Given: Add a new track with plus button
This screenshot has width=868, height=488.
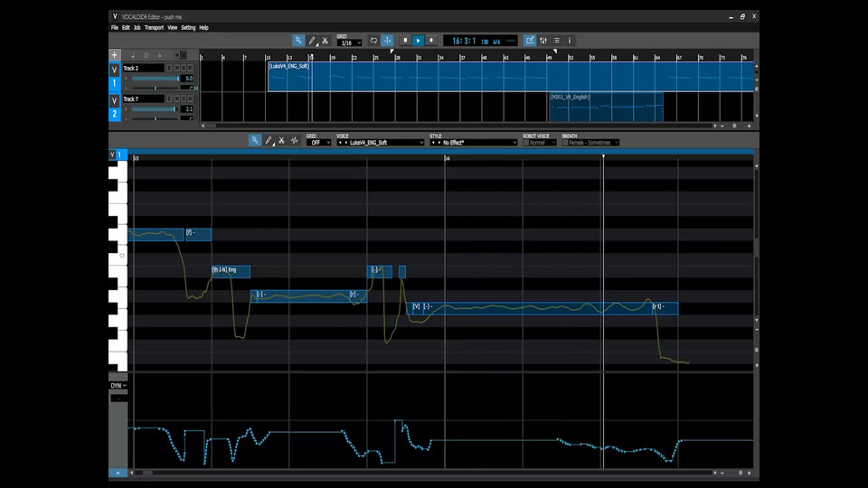Looking at the screenshot, I should pos(115,55).
